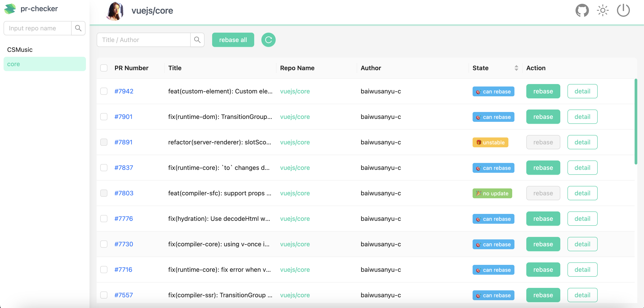Toggle light theme with the sun icon

[603, 11]
